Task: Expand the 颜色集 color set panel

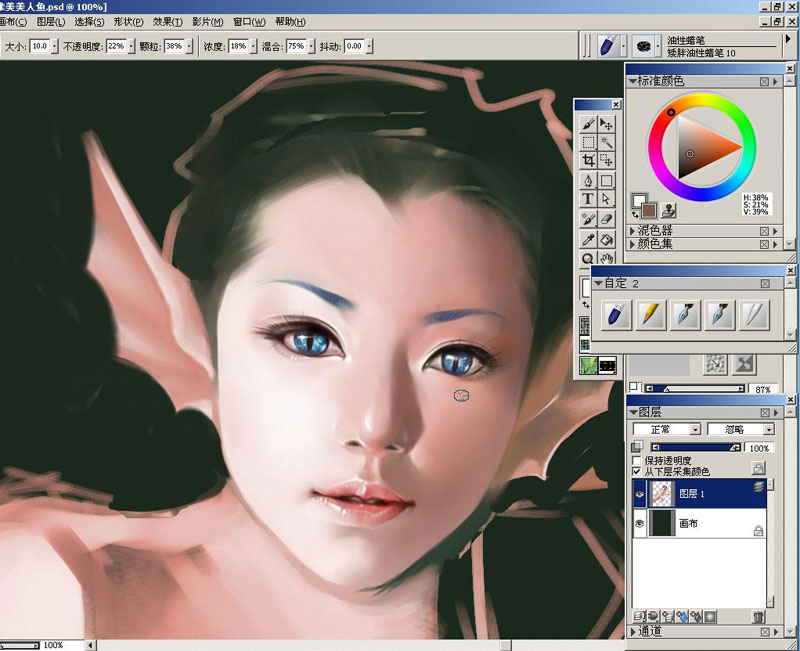Action: pos(632,244)
